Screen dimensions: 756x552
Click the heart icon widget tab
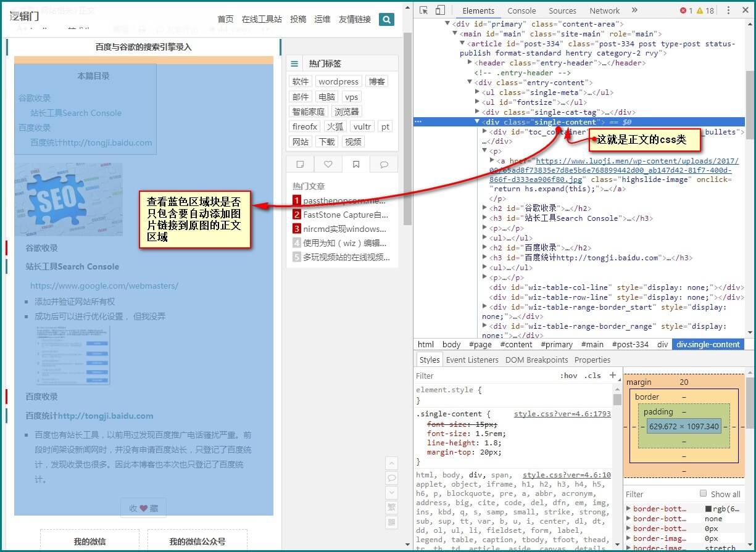[x=328, y=164]
